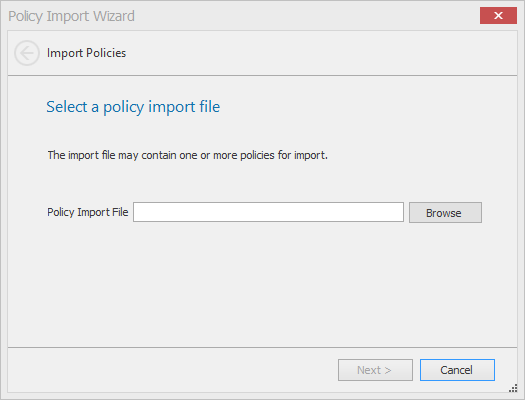
Task: Click the Next > button
Action: click(x=375, y=370)
